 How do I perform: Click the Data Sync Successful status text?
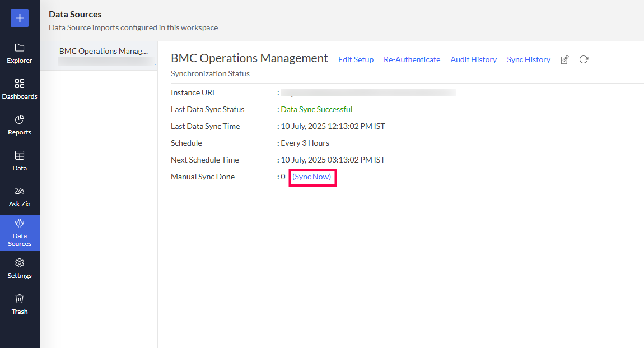click(x=316, y=109)
